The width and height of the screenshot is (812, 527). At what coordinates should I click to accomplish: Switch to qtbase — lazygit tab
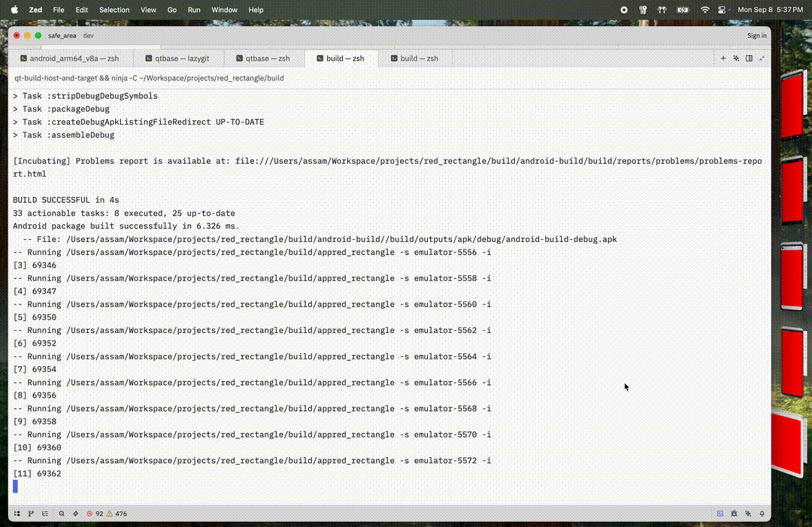coord(177,59)
